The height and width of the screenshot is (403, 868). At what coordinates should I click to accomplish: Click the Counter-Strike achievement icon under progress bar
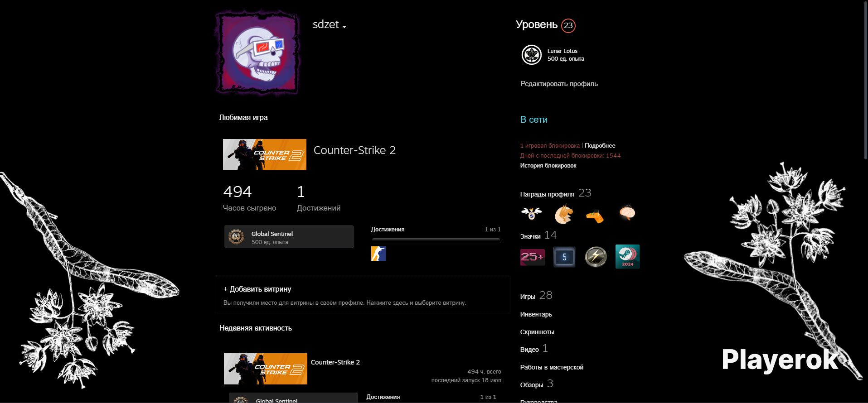click(x=378, y=254)
